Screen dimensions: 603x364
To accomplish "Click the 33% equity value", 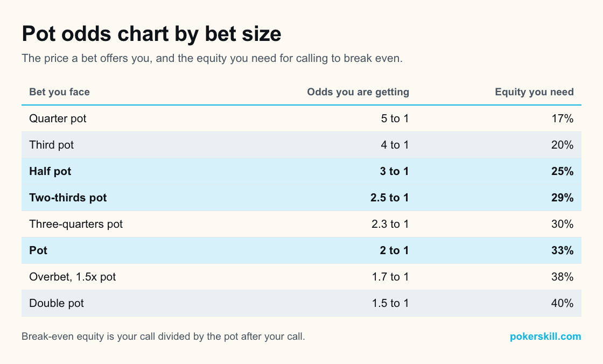I will tap(563, 250).
